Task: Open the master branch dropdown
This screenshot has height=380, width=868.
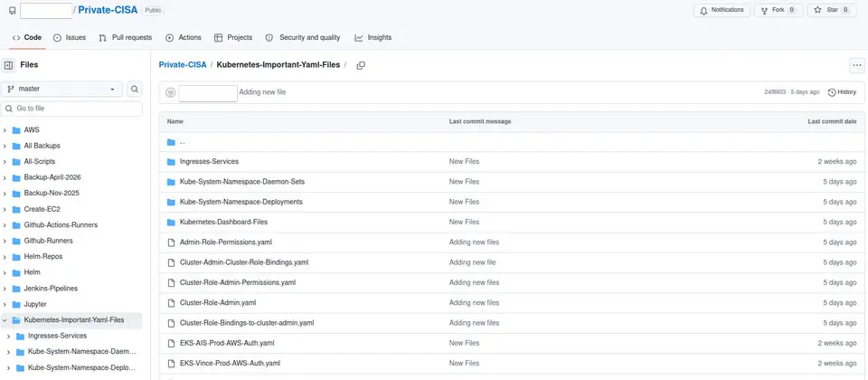Action: click(x=62, y=90)
